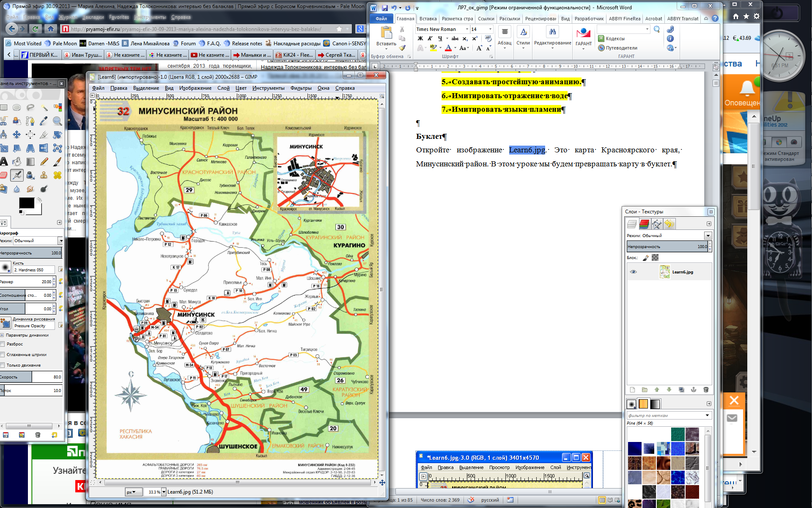
Task: Expand Параметры динамики section
Action: click(x=2, y=335)
